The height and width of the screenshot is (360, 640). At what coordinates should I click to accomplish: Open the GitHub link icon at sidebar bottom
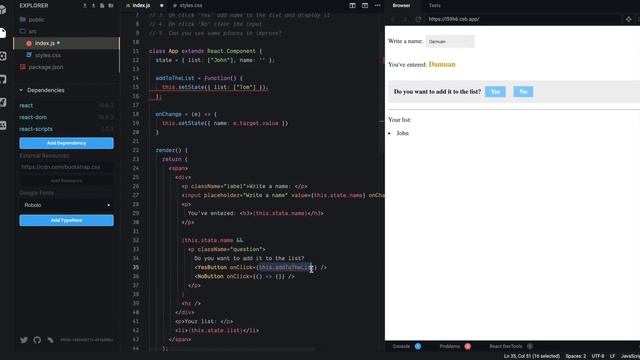click(x=37, y=340)
